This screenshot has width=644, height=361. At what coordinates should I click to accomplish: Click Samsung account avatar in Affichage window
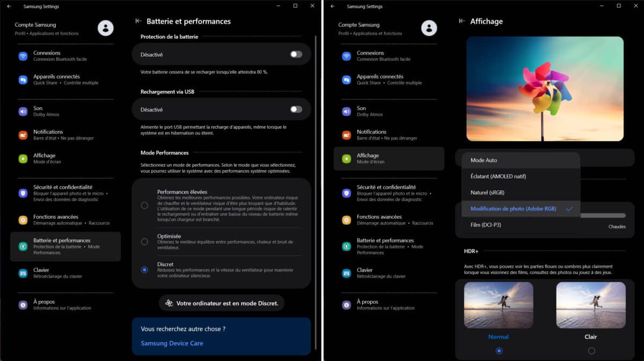click(x=429, y=28)
